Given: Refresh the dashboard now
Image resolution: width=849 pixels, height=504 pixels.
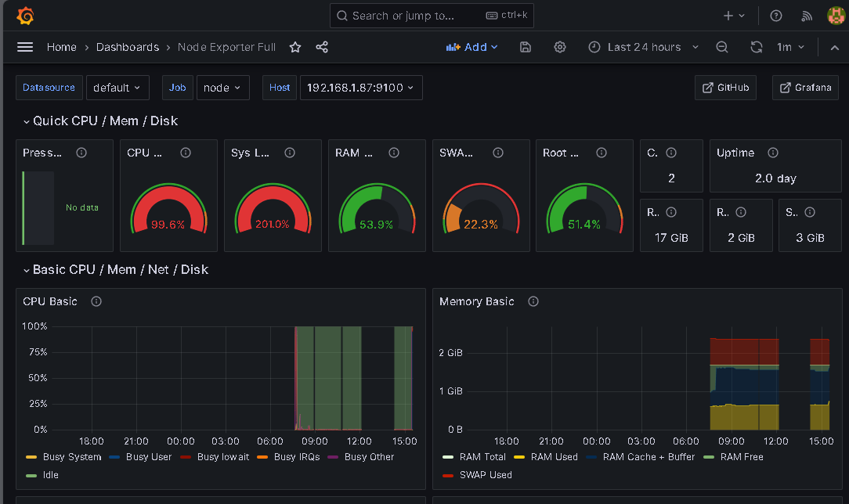Looking at the screenshot, I should (757, 47).
